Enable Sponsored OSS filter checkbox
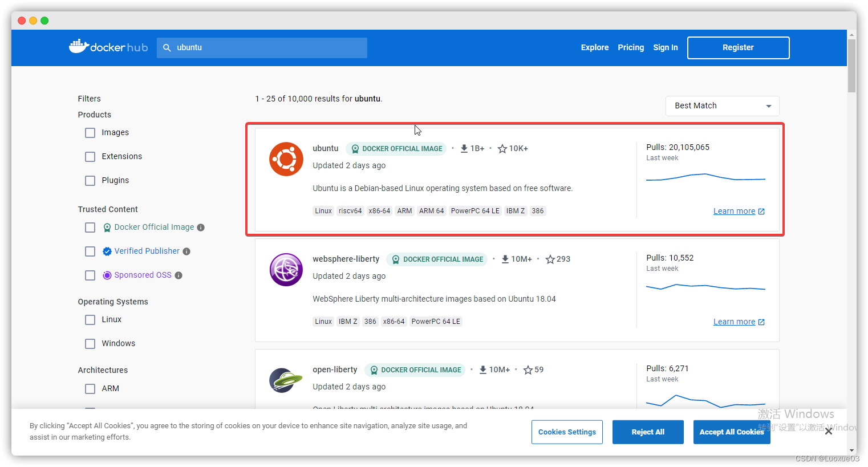The height and width of the screenshot is (467, 868). pos(90,275)
